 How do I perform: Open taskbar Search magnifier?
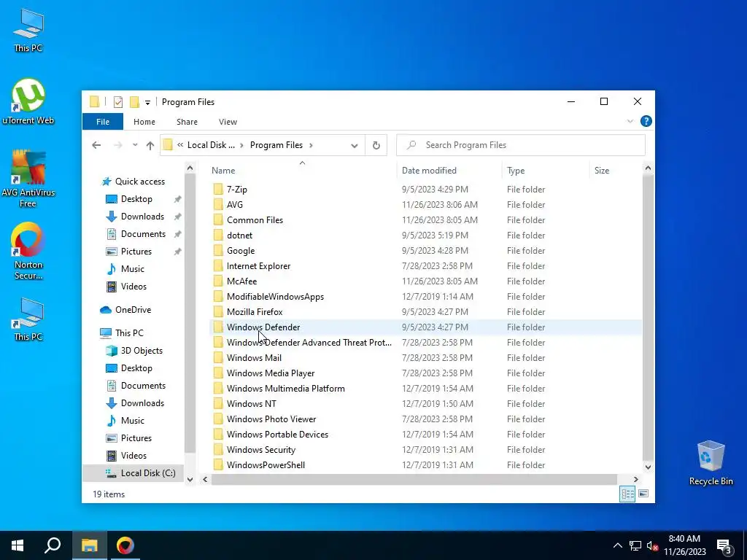point(53,545)
